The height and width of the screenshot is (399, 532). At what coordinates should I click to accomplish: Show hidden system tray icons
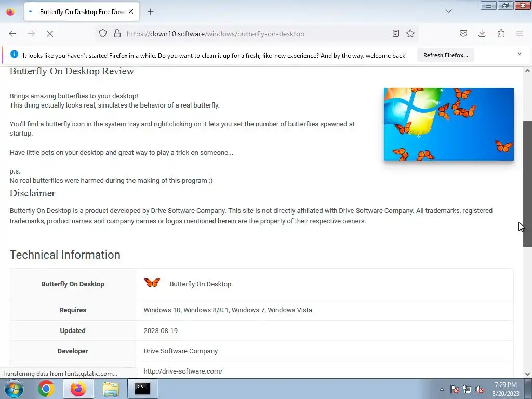pos(442,389)
